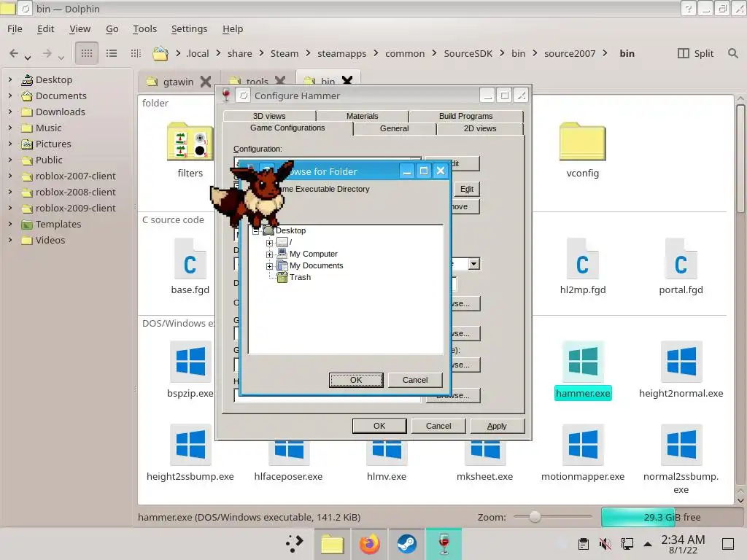Click the 29.3 GiB free space bar
Viewport: 747px width, 560px height.
click(x=671, y=517)
